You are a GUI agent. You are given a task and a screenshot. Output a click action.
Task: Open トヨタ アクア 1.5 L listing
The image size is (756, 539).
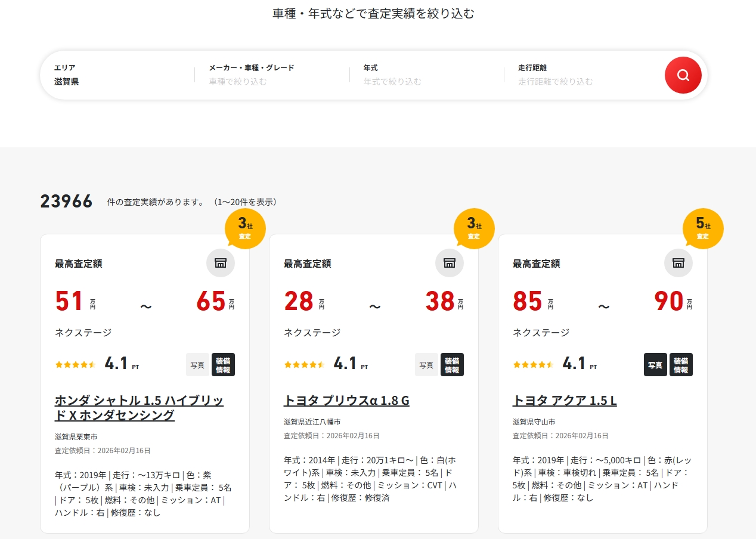(565, 401)
